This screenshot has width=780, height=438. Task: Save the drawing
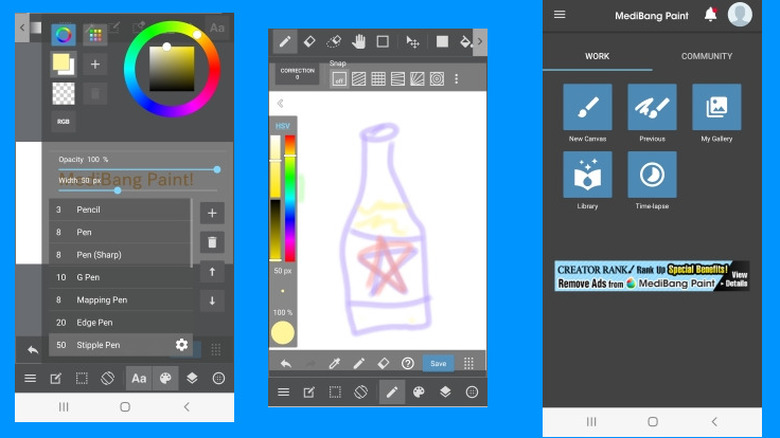click(x=438, y=363)
